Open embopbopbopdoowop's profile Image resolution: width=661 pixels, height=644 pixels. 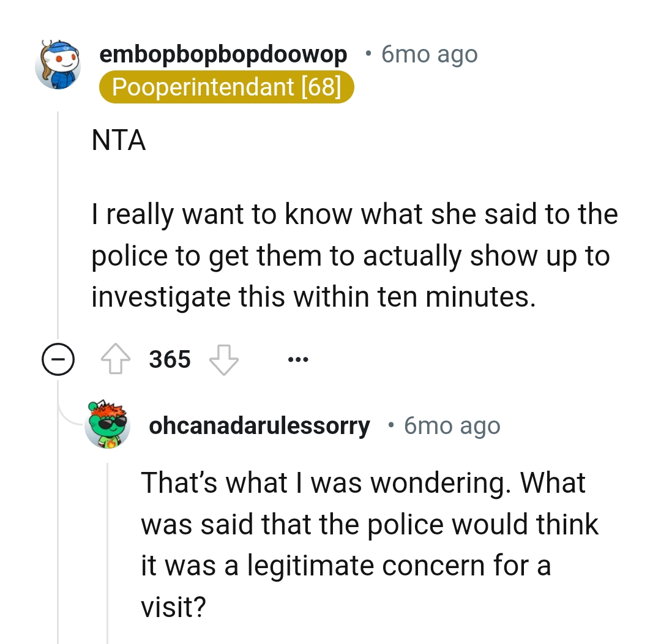(223, 54)
